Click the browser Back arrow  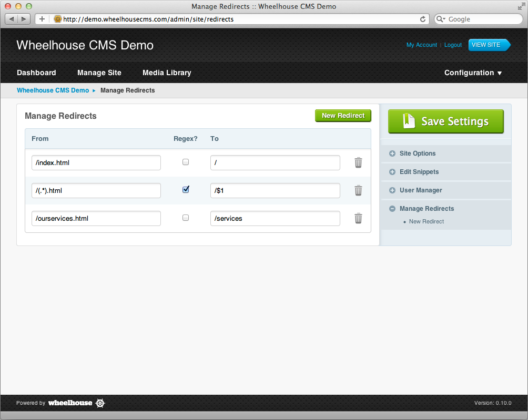pos(12,19)
